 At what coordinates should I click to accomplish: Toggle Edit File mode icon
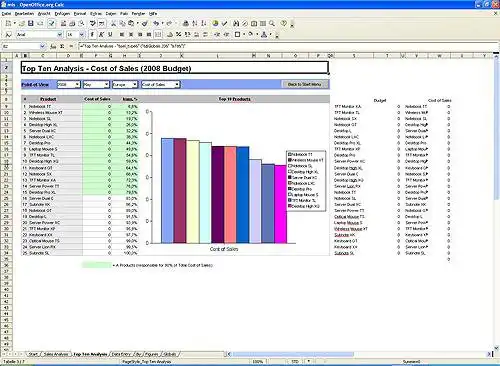coord(51,23)
